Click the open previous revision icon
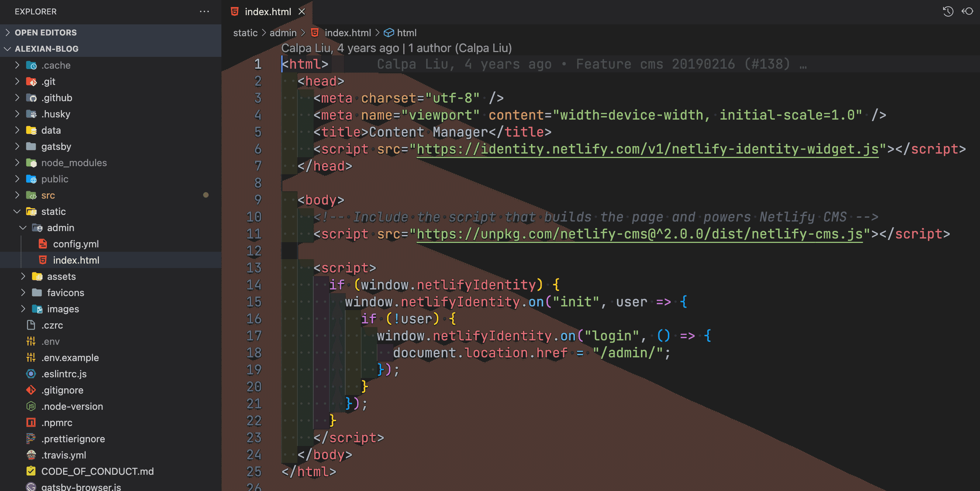 (967, 11)
